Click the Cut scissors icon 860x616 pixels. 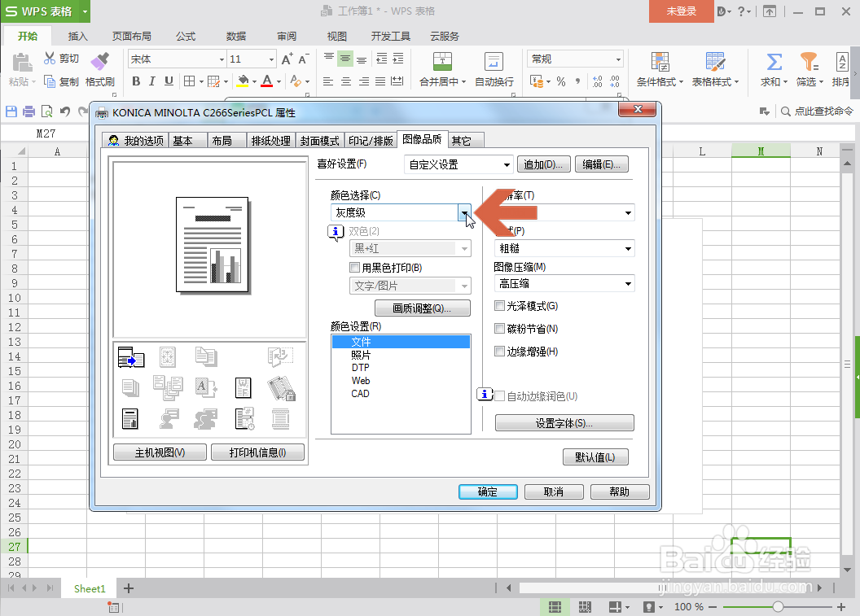click(50, 58)
